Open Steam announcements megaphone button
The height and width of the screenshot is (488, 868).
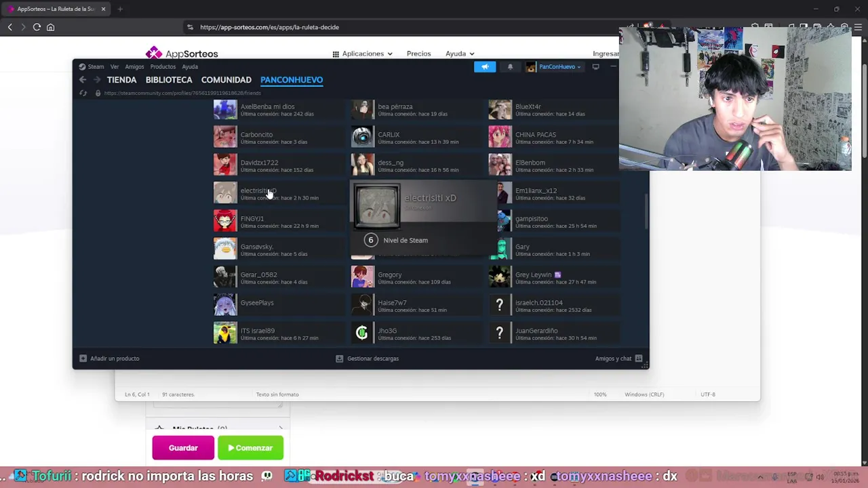pos(484,66)
